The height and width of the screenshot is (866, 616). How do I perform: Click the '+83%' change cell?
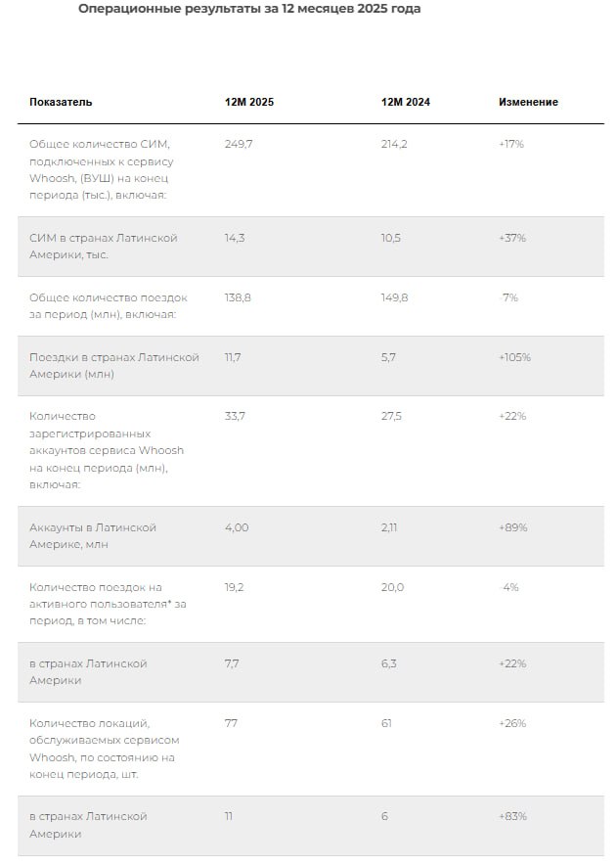coord(512,816)
